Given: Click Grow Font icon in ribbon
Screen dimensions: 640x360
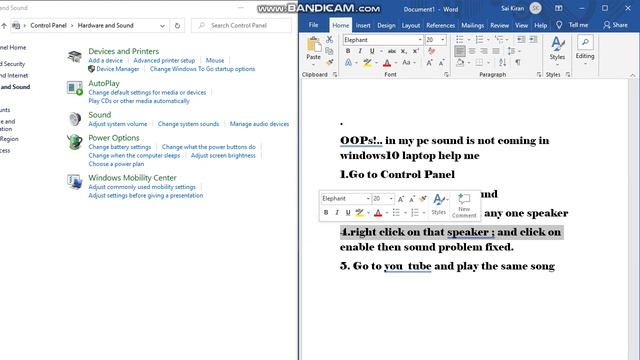Looking at the screenshot, I should (x=429, y=63).
